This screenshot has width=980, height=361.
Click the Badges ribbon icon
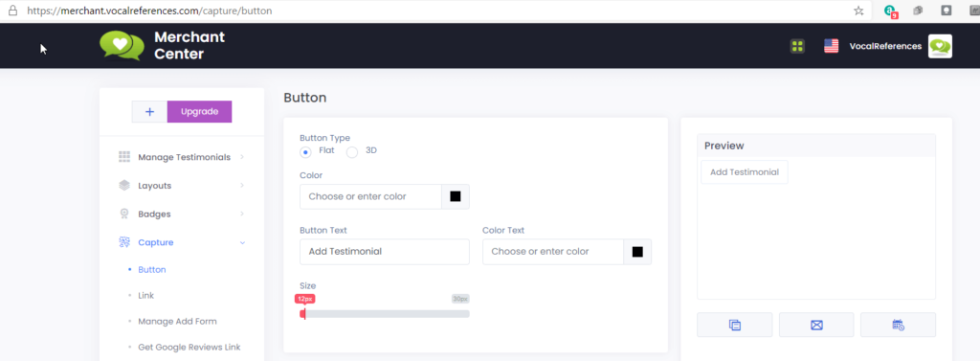point(124,214)
